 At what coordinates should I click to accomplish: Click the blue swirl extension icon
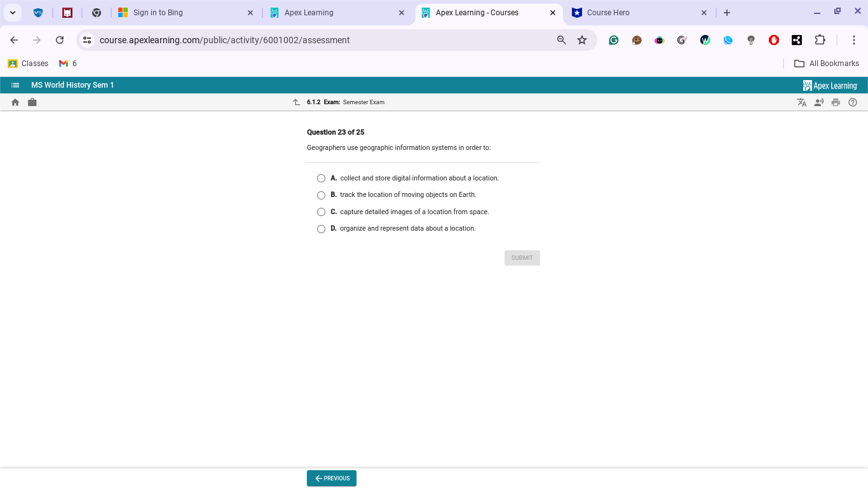[728, 40]
